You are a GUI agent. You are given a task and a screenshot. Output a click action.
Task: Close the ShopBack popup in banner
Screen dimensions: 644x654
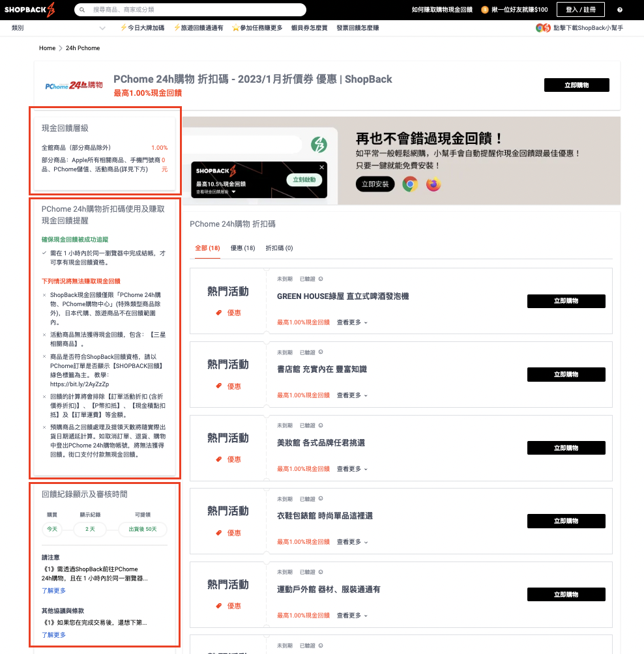322,167
